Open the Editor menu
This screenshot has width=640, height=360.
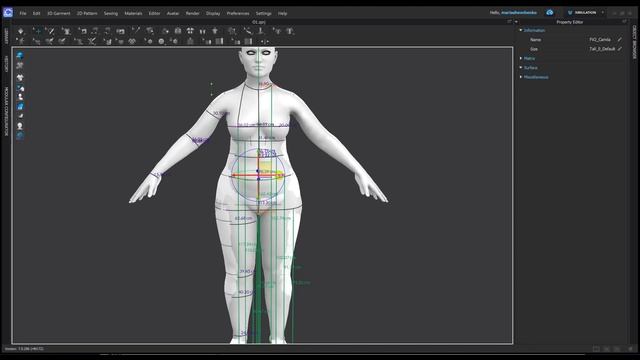pos(154,13)
